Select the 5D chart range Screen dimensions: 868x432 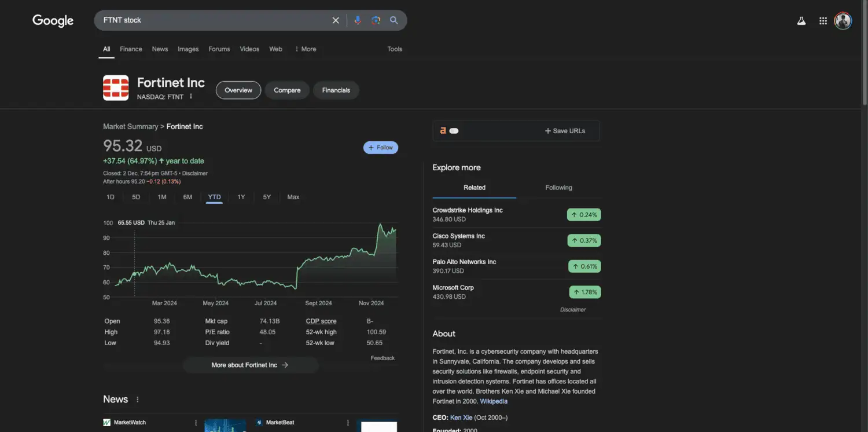click(x=136, y=197)
